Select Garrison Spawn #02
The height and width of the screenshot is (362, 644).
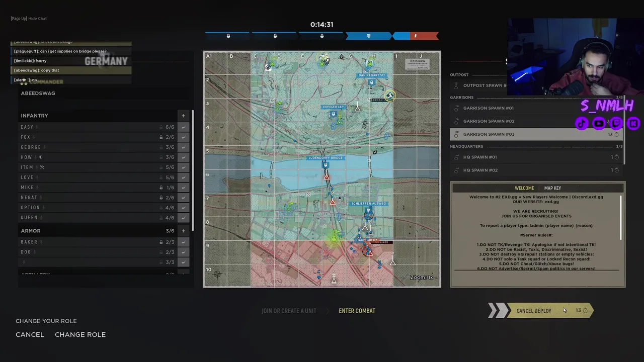tap(536, 121)
